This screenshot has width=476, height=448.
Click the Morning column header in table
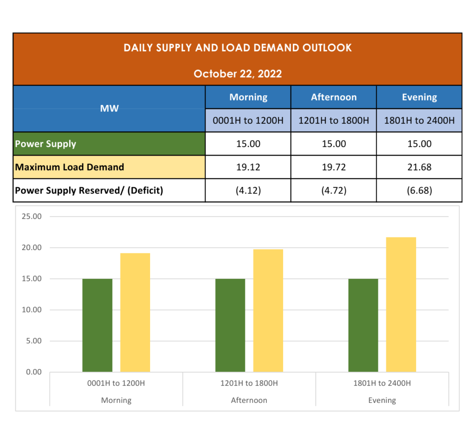coord(248,97)
